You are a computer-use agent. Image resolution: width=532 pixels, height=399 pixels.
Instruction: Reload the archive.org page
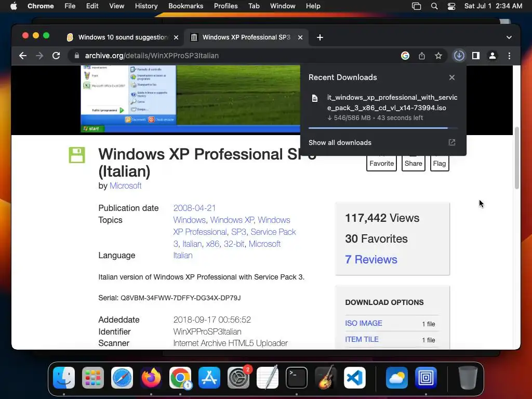coord(56,56)
